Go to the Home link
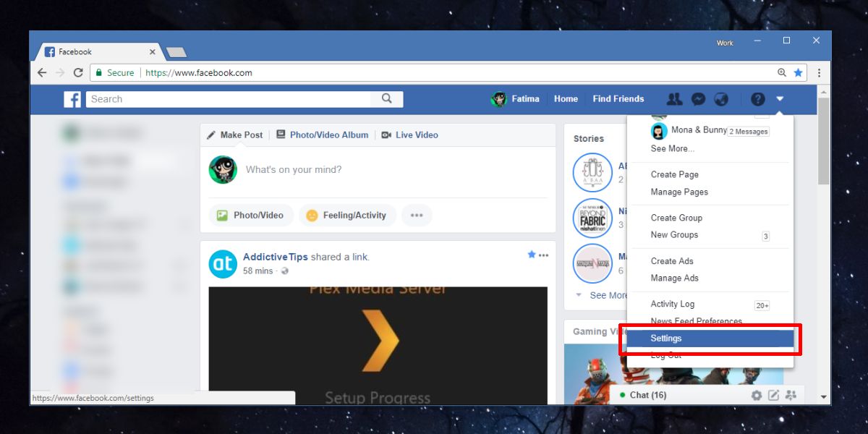Image resolution: width=868 pixels, height=434 pixels. point(566,99)
